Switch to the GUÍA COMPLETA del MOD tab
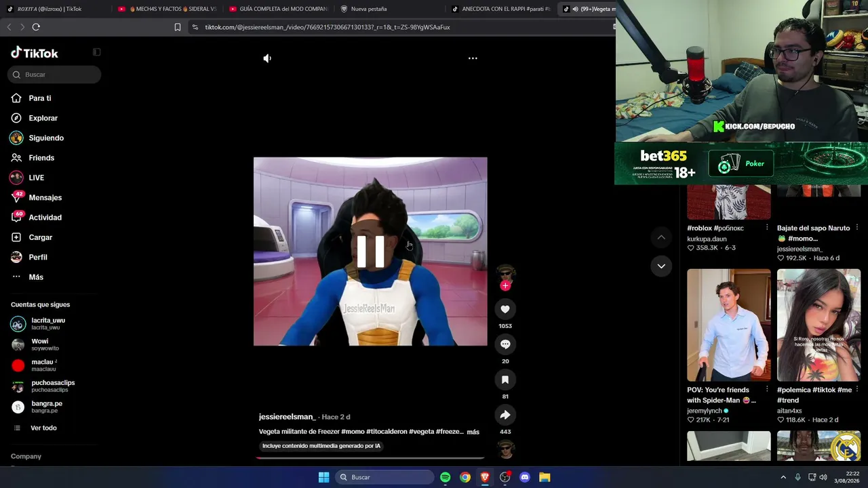This screenshot has width=868, height=488. (x=278, y=9)
